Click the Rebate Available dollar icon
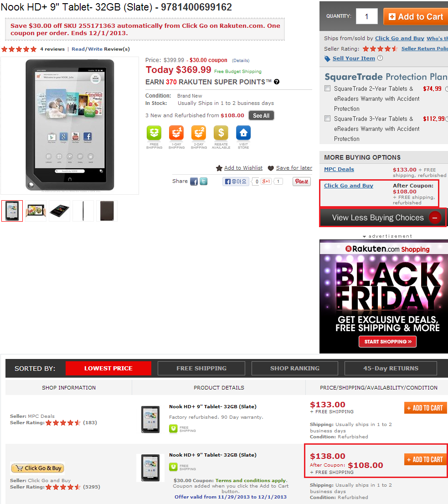The width and height of the screenshot is (448, 504). pos(221,133)
